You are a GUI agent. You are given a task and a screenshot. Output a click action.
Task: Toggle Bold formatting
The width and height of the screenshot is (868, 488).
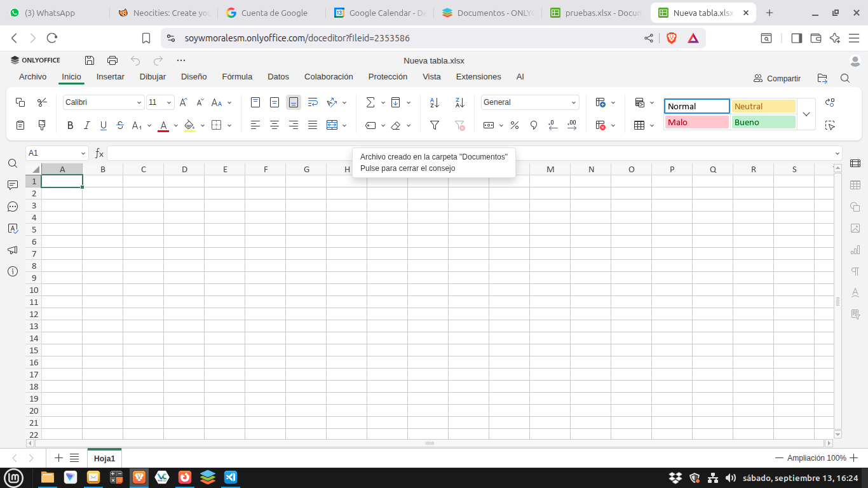(x=71, y=125)
